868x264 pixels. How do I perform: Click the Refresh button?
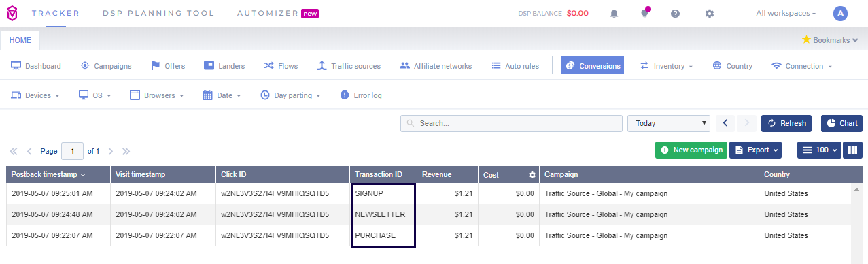pyautogui.click(x=786, y=123)
